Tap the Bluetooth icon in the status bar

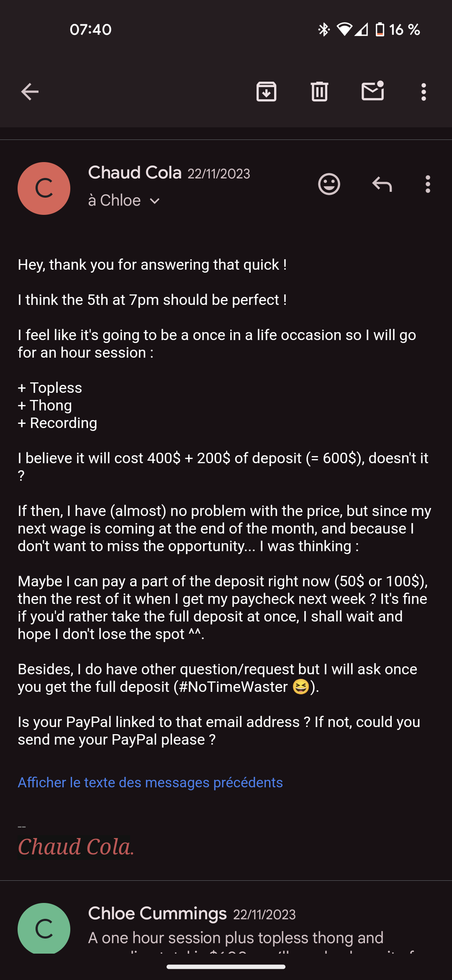tap(324, 29)
